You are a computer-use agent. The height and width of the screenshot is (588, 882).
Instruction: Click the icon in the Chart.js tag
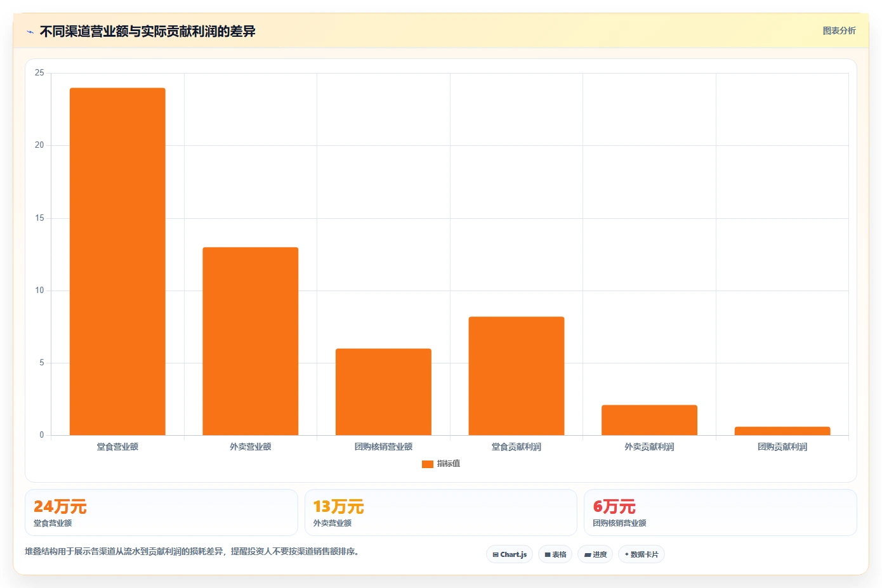click(496, 555)
